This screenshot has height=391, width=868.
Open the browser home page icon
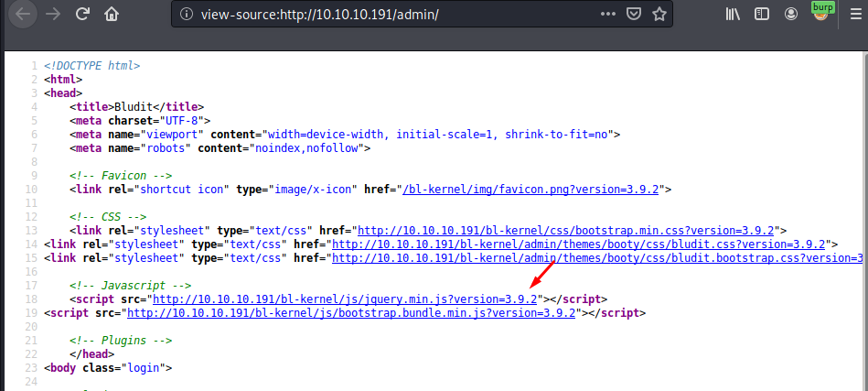click(112, 14)
